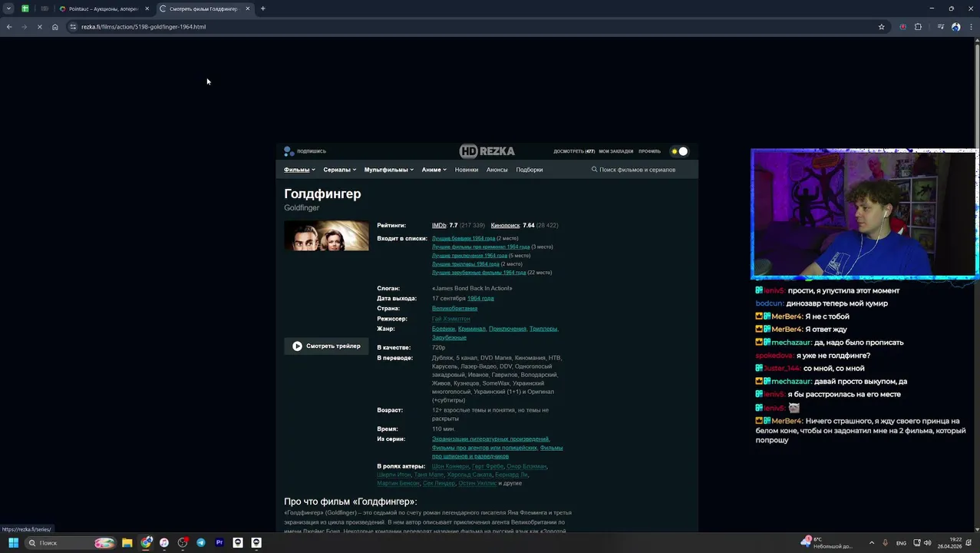The width and height of the screenshot is (980, 553).
Task: Open Лучшие триллеры 1964 года list
Action: point(466,264)
